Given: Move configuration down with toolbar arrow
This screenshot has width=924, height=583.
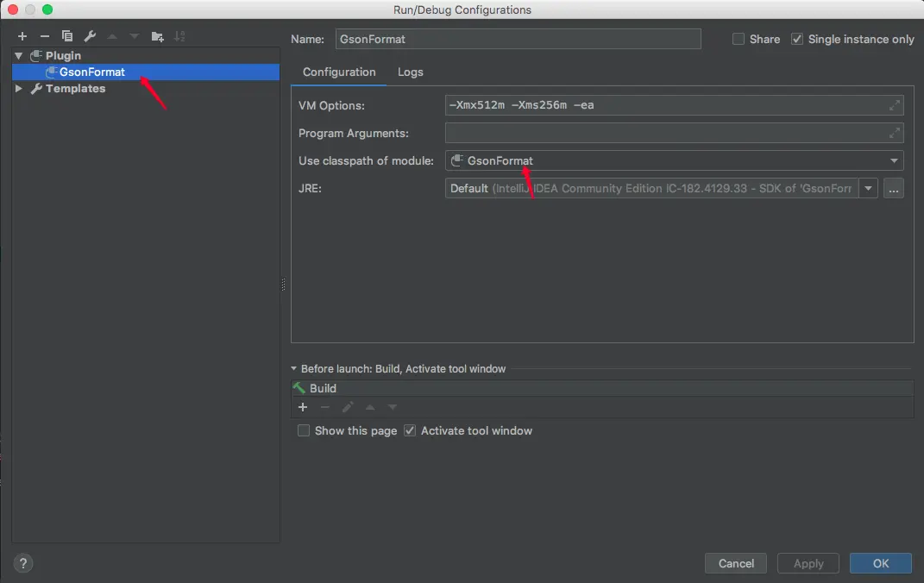Looking at the screenshot, I should tap(135, 36).
